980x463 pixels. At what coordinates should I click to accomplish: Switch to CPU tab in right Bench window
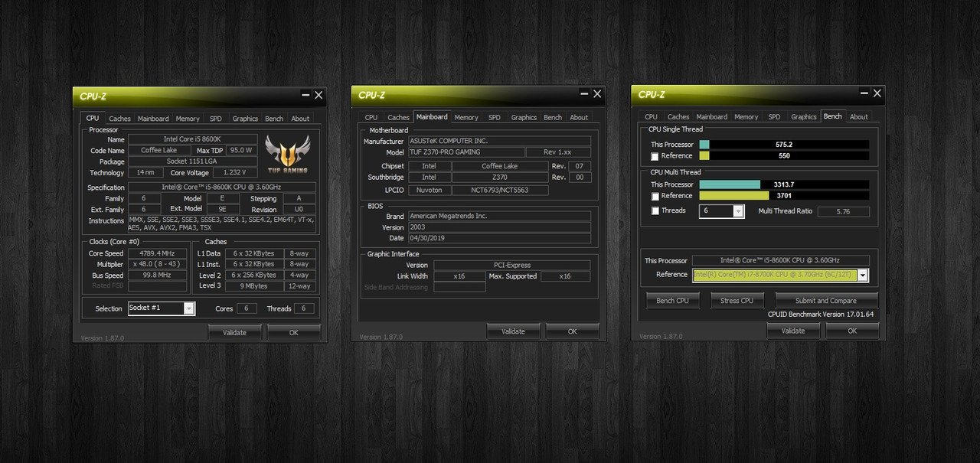pos(651,116)
